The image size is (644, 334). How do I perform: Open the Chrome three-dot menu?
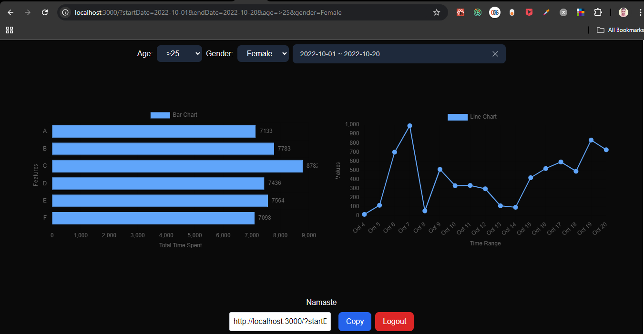click(640, 12)
